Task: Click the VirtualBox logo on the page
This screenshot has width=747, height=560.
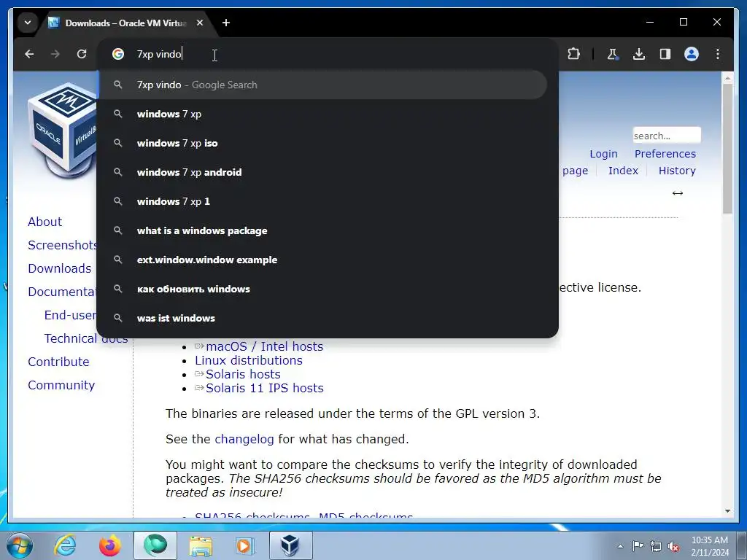Action: pyautogui.click(x=63, y=131)
